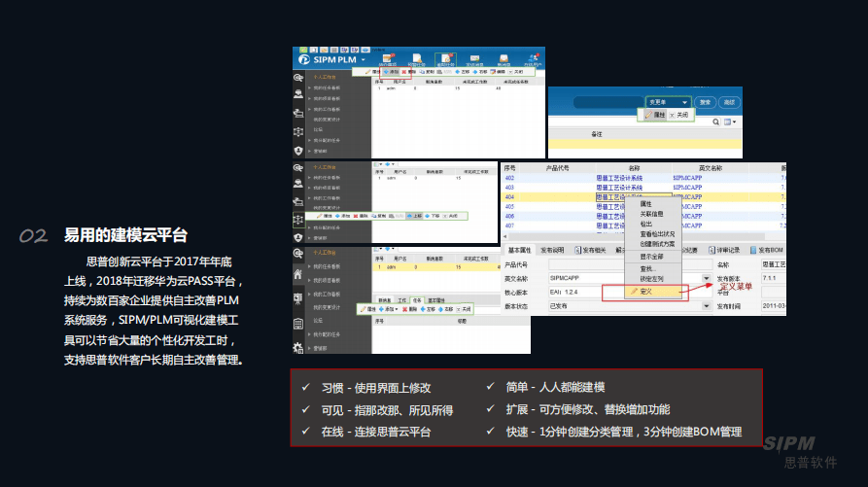Click the presentation board icon in bottom screenshot sidebar
Screen dimensions: 868x487
[x=297, y=298]
